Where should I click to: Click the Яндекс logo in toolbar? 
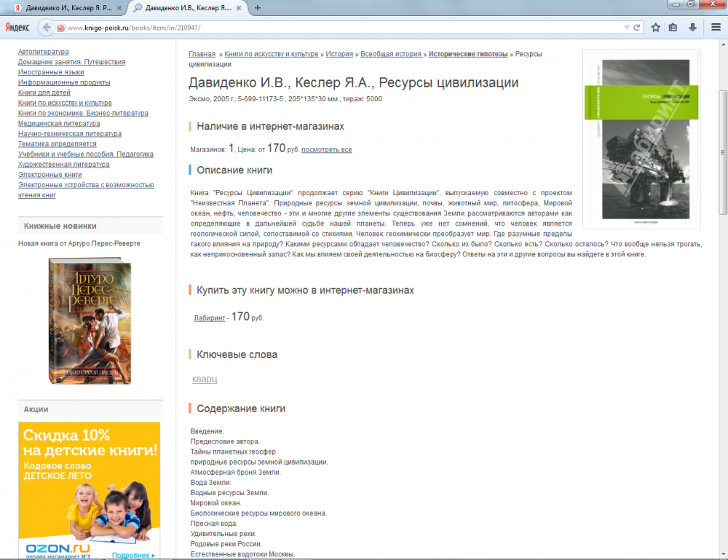pyautogui.click(x=17, y=27)
